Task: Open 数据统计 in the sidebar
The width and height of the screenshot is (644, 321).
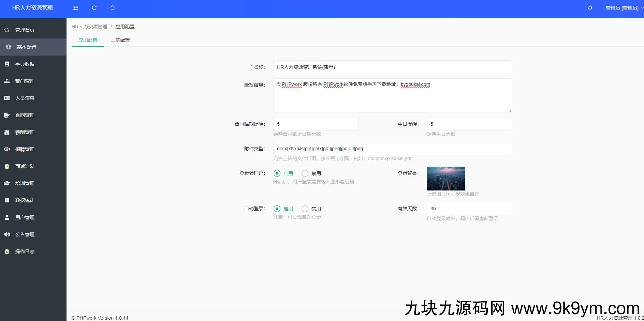Action: pyautogui.click(x=25, y=200)
